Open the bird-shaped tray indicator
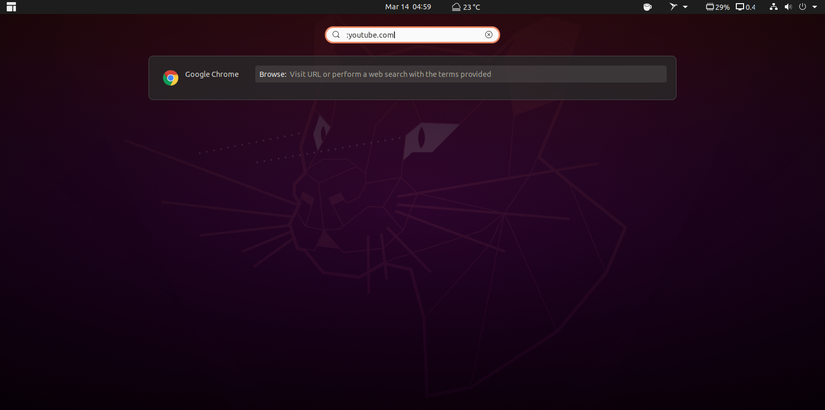The width and height of the screenshot is (825, 410). [x=673, y=7]
